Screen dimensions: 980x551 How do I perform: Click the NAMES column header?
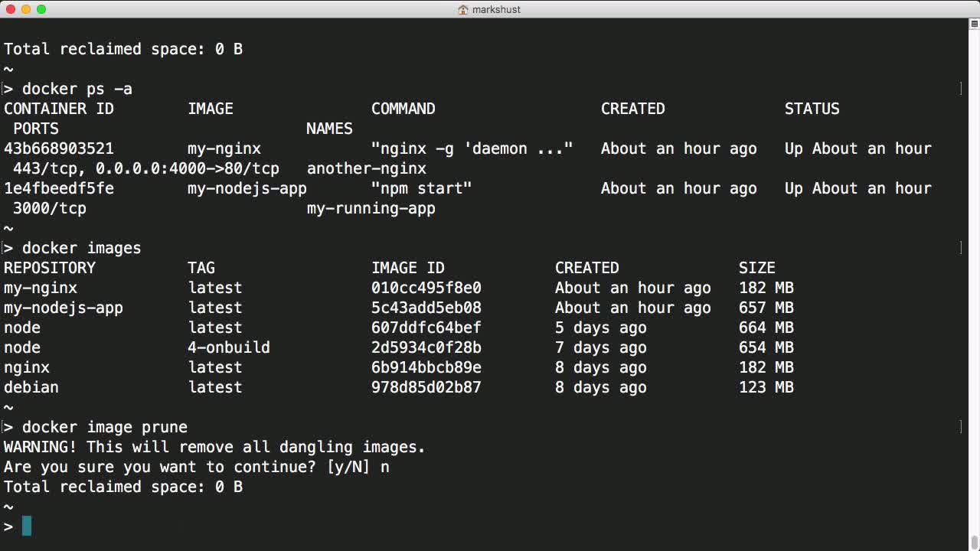click(330, 129)
